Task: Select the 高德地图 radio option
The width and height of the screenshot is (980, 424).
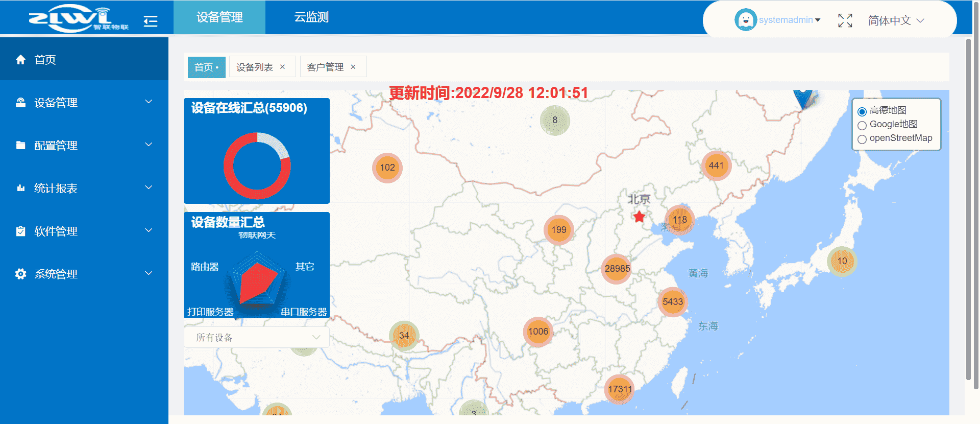Action: tap(862, 111)
